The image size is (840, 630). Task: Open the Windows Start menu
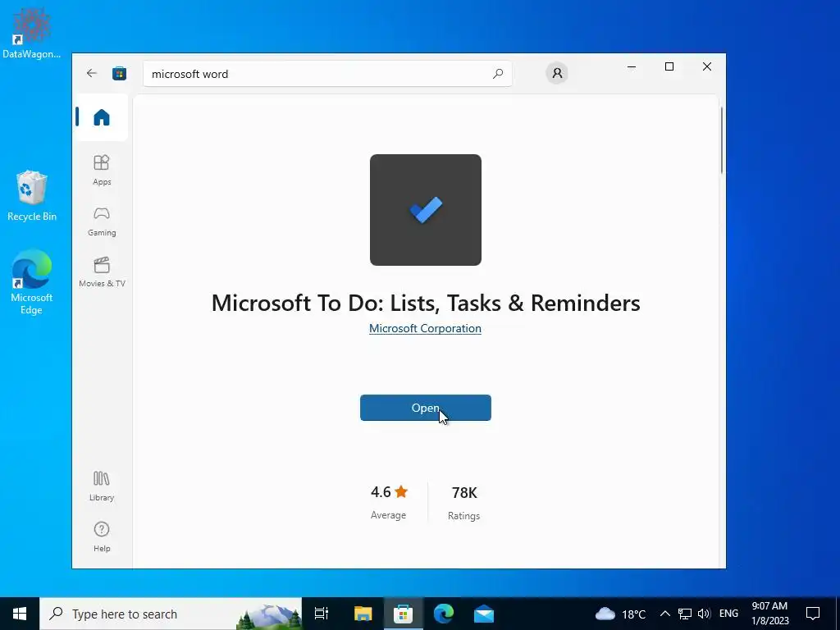[20, 614]
